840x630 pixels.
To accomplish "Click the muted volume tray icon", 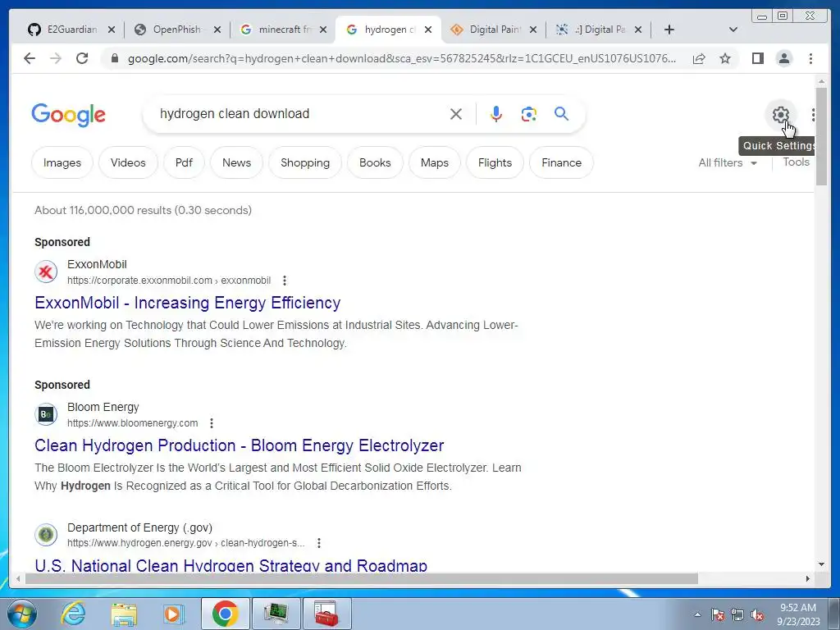I will (757, 615).
